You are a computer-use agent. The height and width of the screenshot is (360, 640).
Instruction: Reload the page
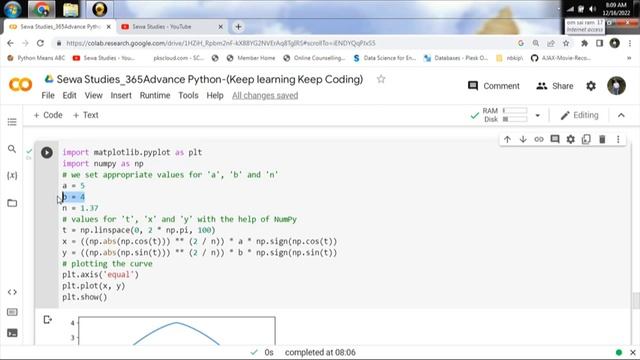point(40,43)
